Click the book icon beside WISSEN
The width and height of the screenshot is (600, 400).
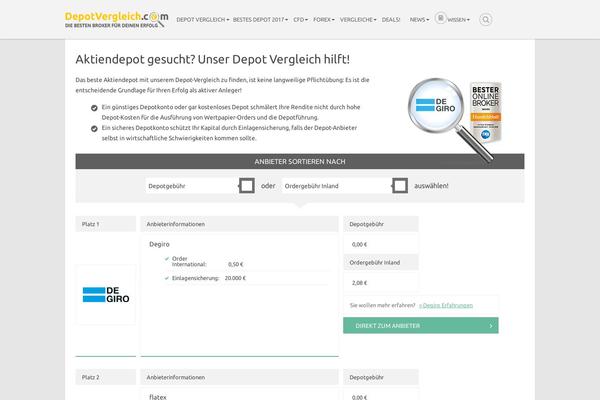click(x=440, y=18)
